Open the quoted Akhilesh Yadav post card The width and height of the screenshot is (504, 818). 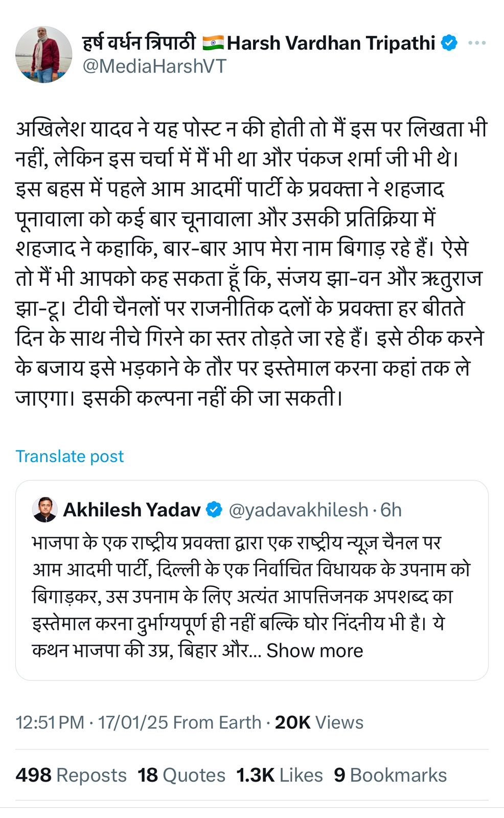252,580
